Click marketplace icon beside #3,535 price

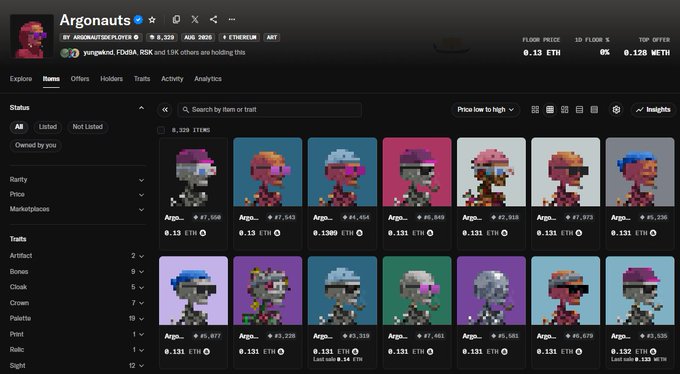coord(653,351)
